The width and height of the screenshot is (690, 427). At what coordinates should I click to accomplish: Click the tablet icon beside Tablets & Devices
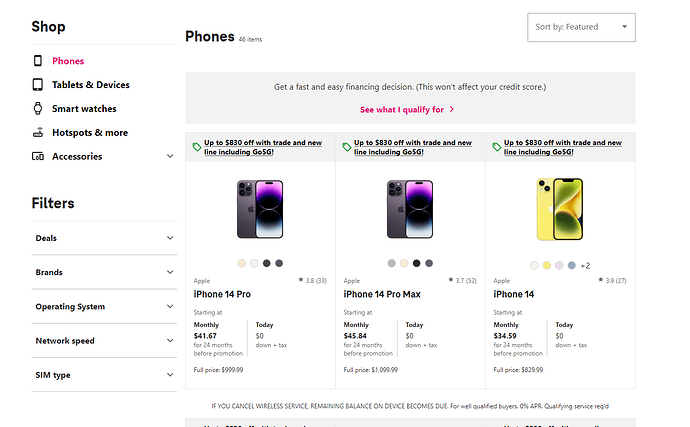tap(38, 85)
